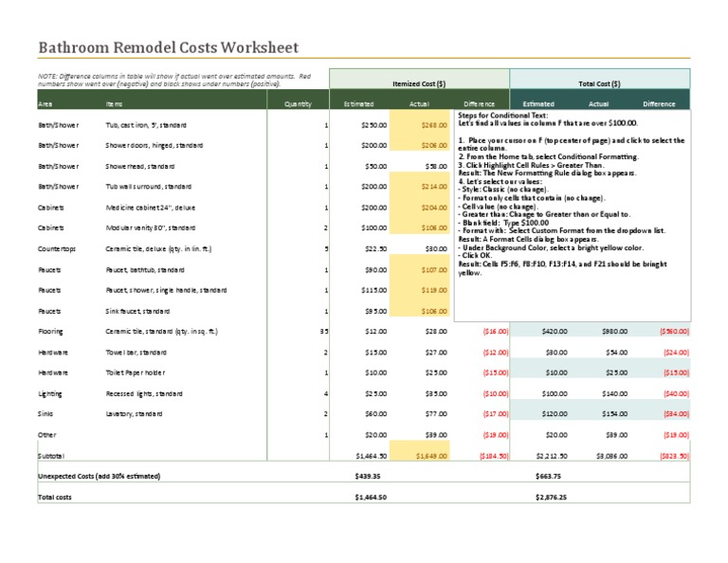
Task: Click the Toilet Paper holder item cell
Action: pyautogui.click(x=135, y=372)
